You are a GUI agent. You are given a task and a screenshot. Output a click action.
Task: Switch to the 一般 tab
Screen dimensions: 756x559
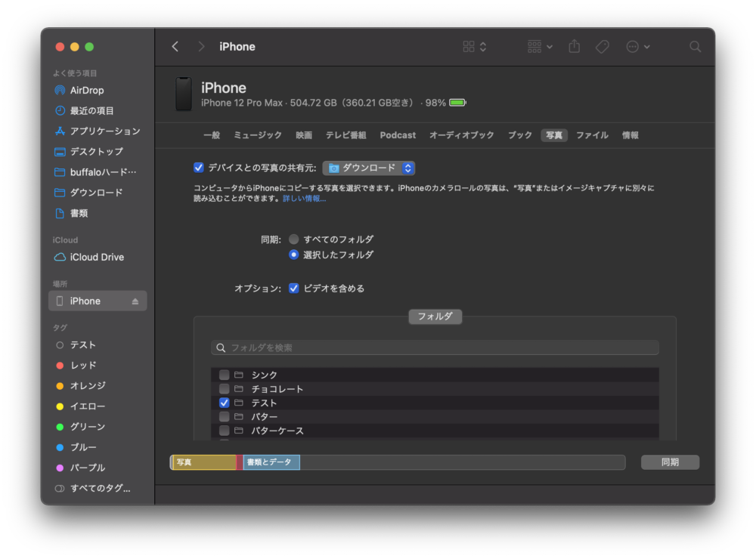point(212,135)
